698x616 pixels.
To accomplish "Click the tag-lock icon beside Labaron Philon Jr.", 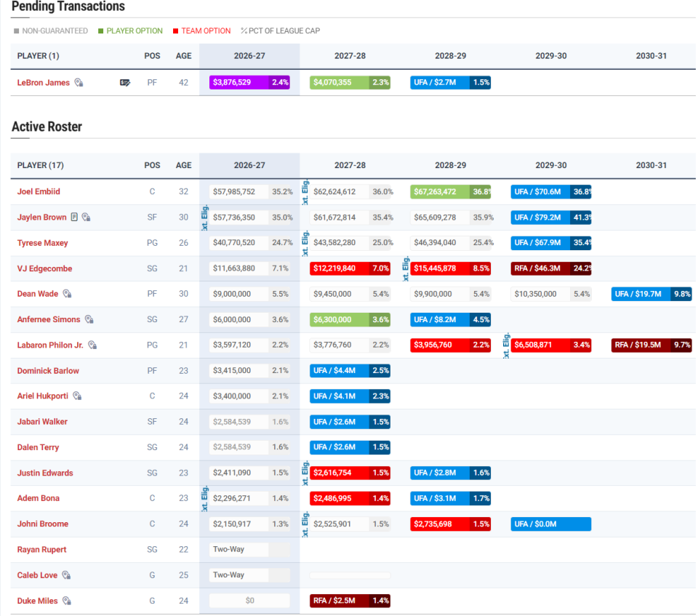I will coord(92,345).
